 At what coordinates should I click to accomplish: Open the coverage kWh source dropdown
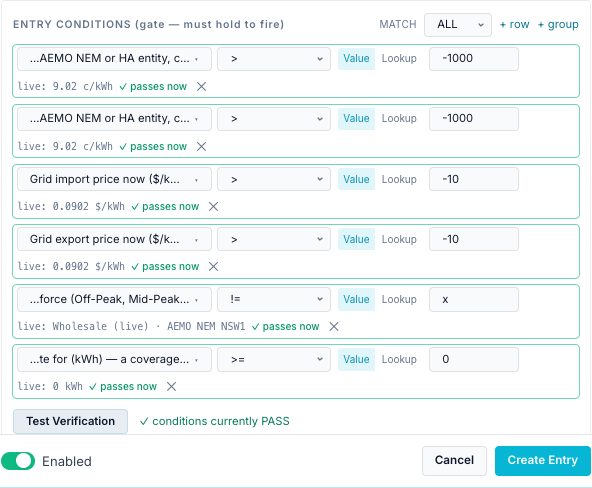click(114, 360)
